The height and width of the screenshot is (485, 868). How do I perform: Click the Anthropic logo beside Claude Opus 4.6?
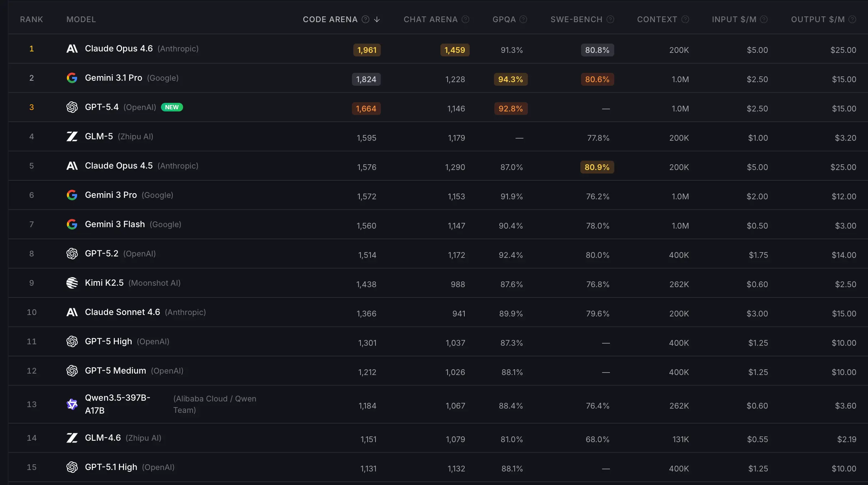click(x=72, y=49)
